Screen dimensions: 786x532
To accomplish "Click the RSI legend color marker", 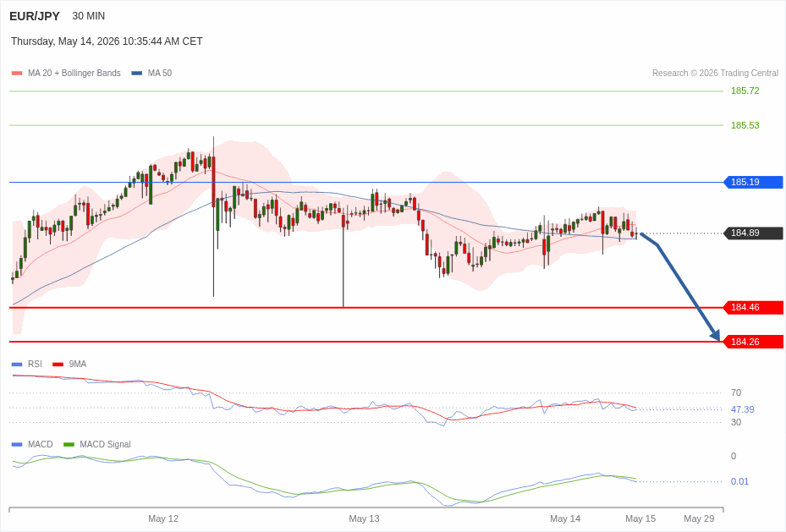I will [17, 365].
